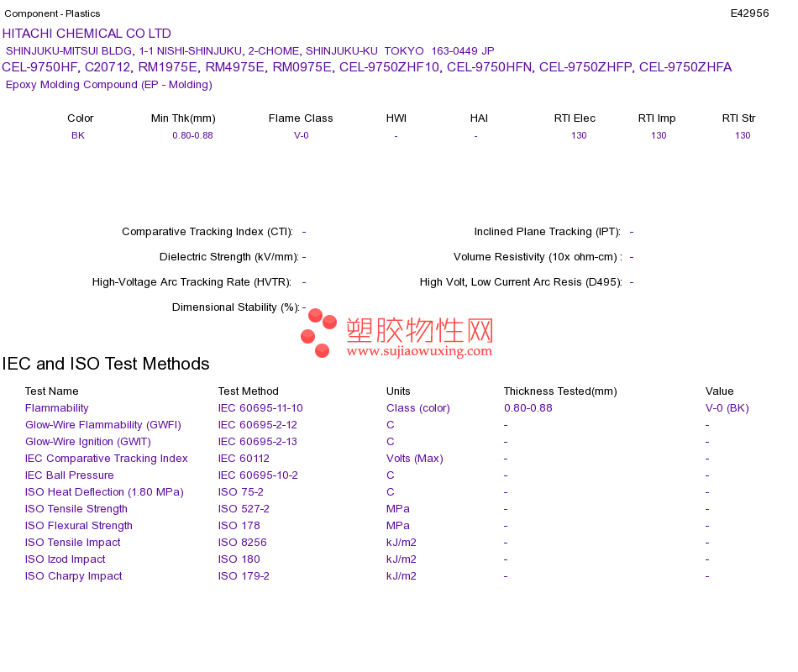Image resolution: width=798 pixels, height=672 pixels.
Task: Click IEC 60695-2-13 test method
Action: [x=258, y=442]
